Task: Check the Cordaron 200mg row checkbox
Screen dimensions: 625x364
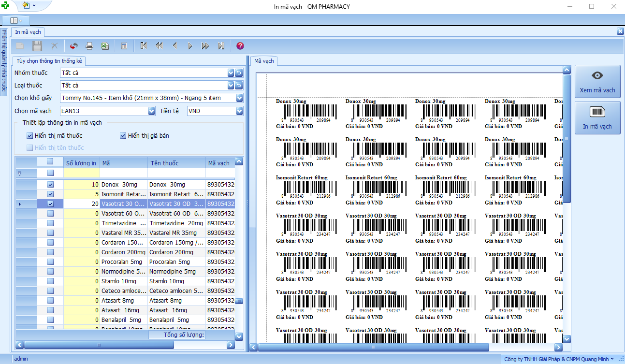Action: click(50, 252)
